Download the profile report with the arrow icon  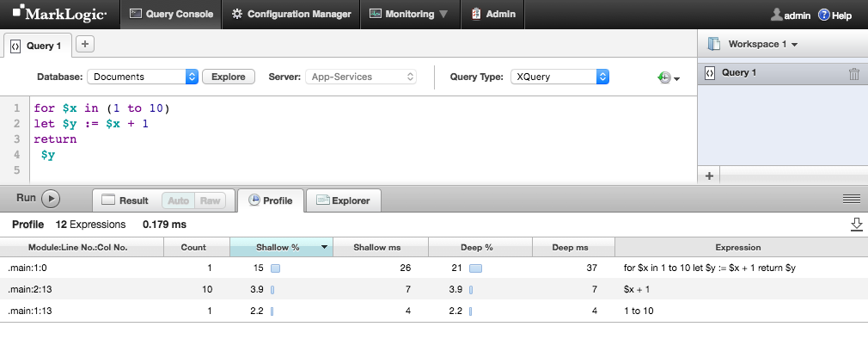point(856,225)
